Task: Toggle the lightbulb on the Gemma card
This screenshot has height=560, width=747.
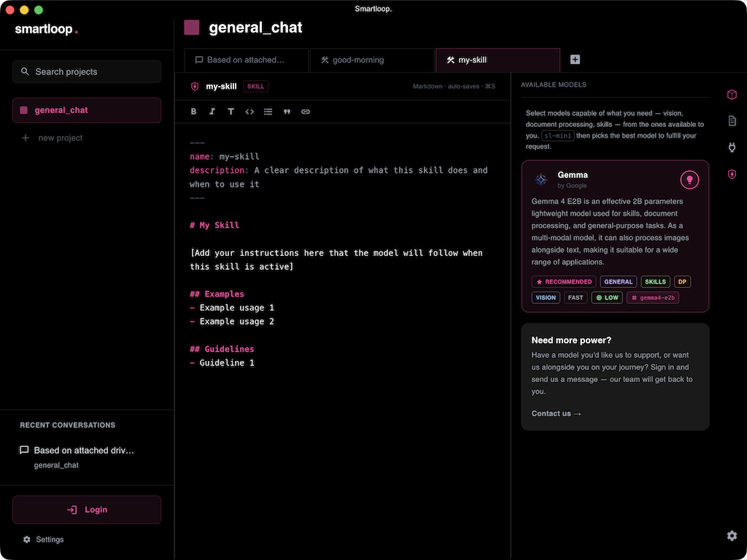Action: [x=689, y=179]
